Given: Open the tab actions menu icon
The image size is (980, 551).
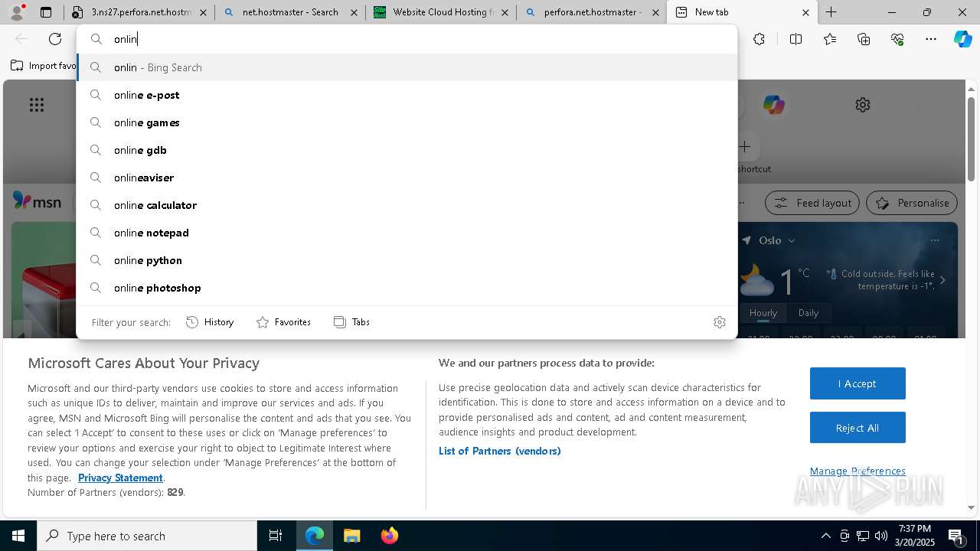Looking at the screenshot, I should (x=46, y=12).
